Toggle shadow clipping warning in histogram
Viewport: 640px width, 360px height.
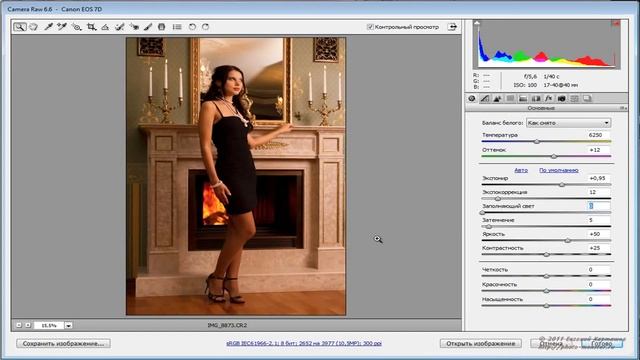pyautogui.click(x=477, y=23)
